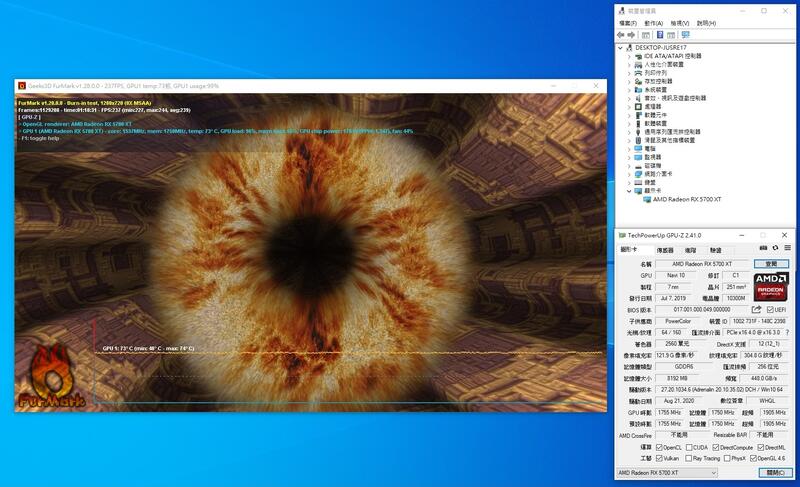Open the 動作(A) Action menu in Device Manager
Viewport: 800px width, 487px height.
tap(654, 23)
